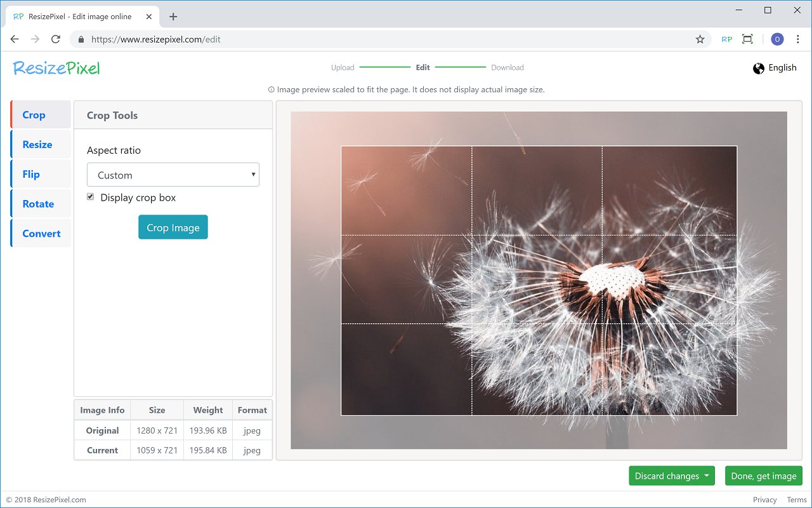Screen dimensions: 812x508
Task: Open Chrome three-dot menu
Action: pos(798,39)
